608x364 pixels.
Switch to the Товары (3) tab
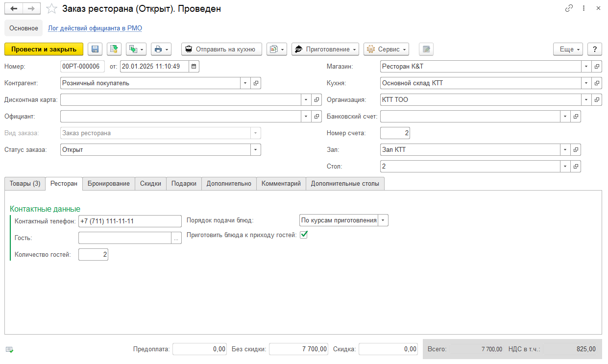tap(24, 183)
